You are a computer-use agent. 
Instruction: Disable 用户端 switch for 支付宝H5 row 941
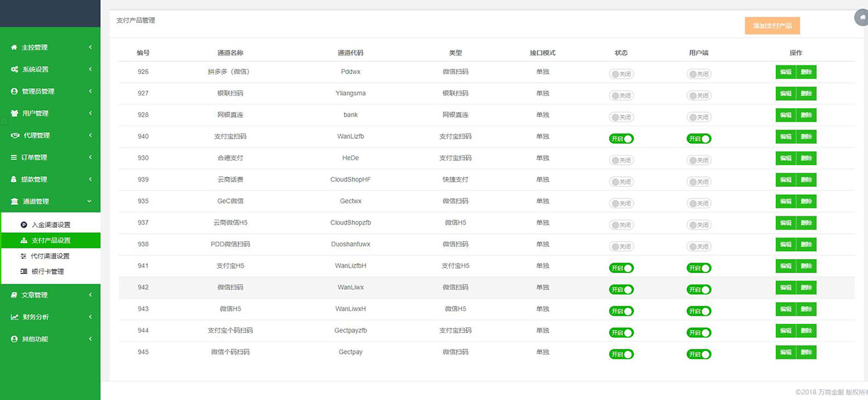(699, 268)
